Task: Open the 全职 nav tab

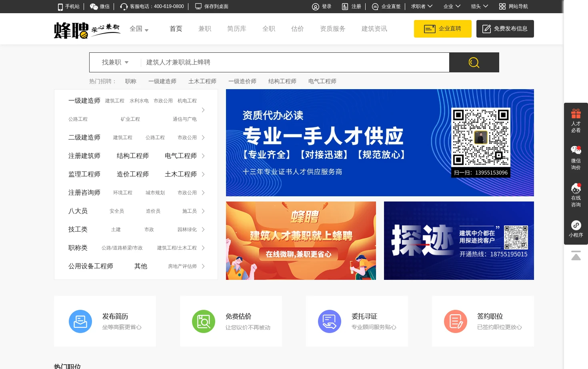Action: click(x=269, y=29)
